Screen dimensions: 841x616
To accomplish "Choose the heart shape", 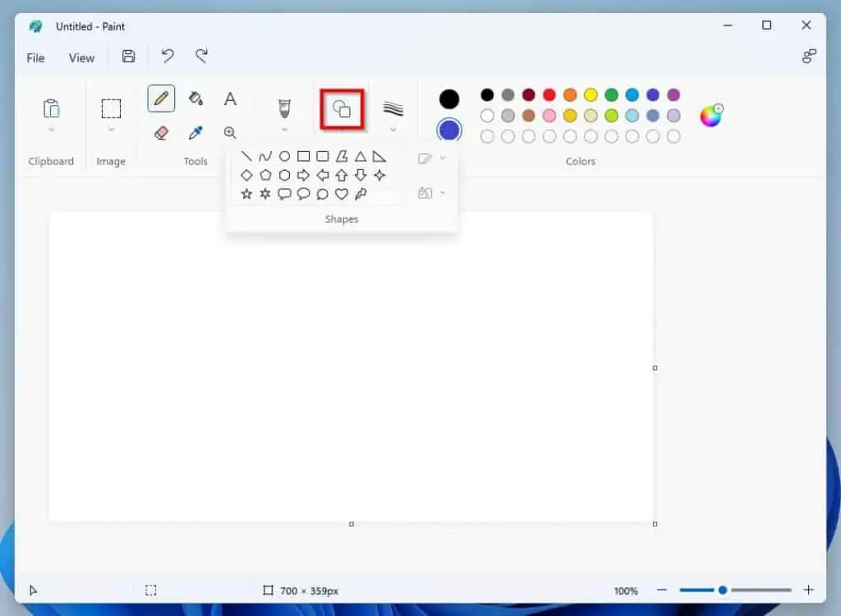I will click(x=342, y=194).
